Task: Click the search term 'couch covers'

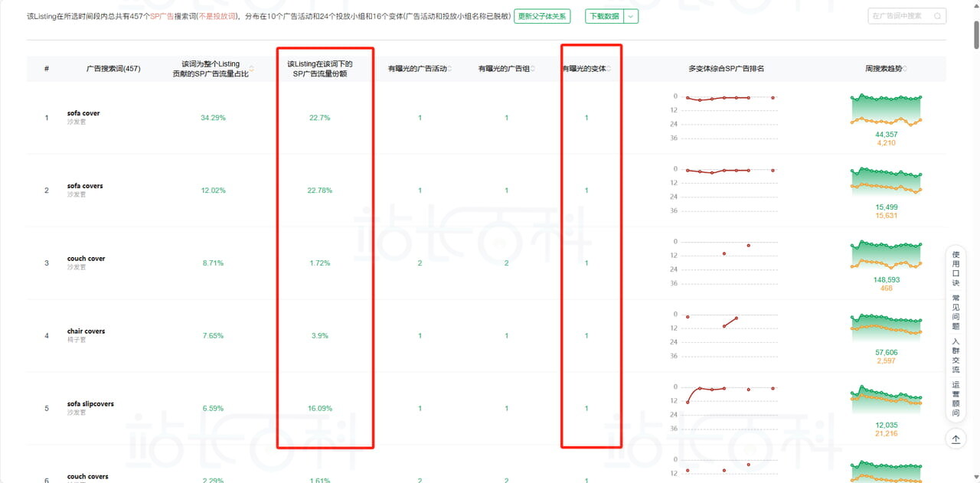Action: (x=88, y=477)
